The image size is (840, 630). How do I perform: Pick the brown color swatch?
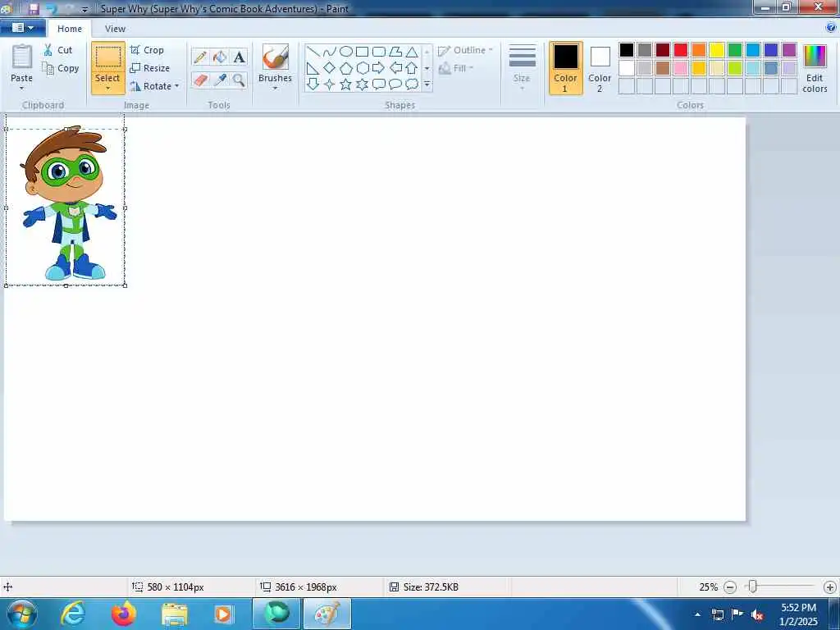663,68
